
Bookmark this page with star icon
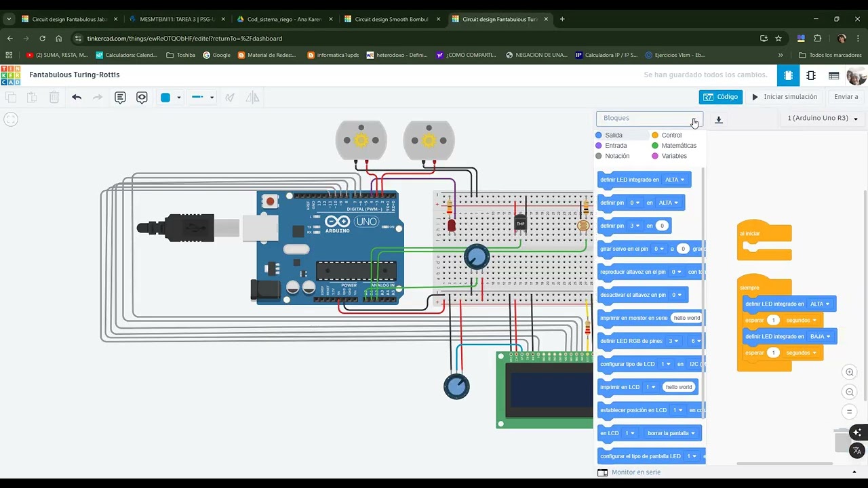[778, 39]
